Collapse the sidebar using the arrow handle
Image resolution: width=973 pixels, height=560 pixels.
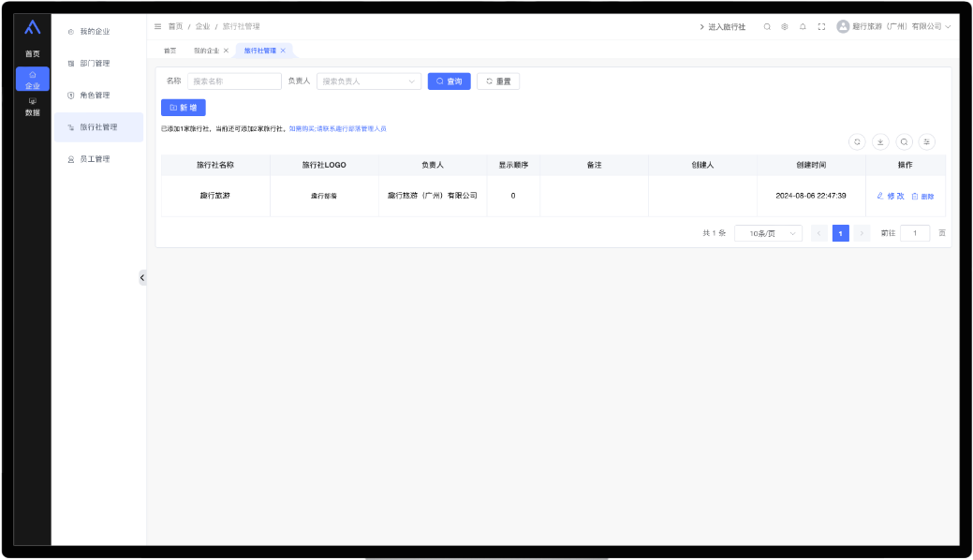pyautogui.click(x=142, y=277)
